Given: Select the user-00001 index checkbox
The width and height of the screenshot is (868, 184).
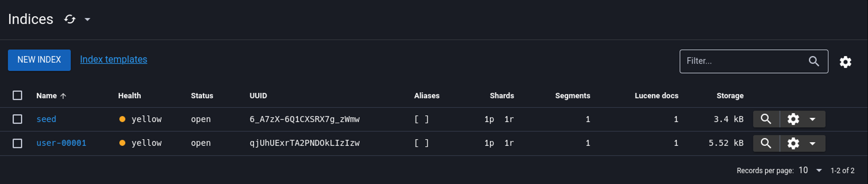Looking at the screenshot, I should point(17,143).
